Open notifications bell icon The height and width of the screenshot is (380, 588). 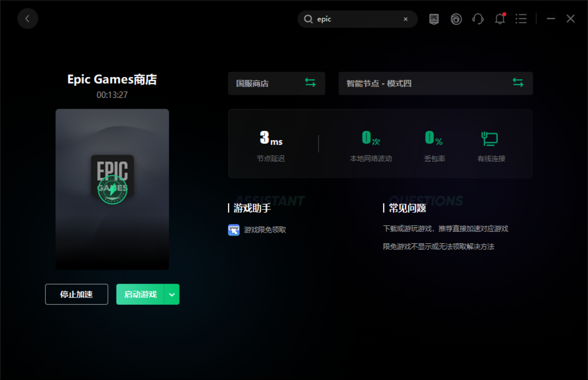tap(500, 19)
